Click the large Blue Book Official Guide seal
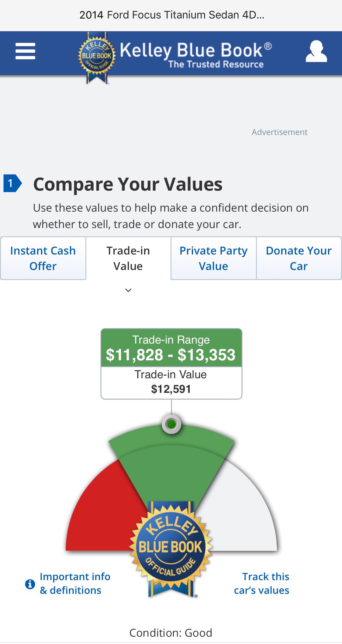This screenshot has width=342, height=644. 171,547
